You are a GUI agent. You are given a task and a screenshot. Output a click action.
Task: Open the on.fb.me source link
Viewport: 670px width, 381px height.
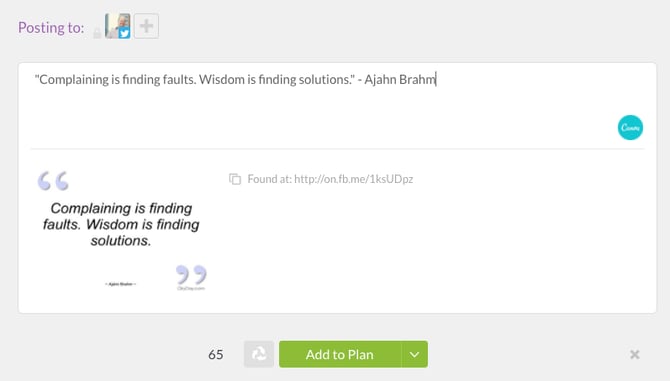[353, 179]
